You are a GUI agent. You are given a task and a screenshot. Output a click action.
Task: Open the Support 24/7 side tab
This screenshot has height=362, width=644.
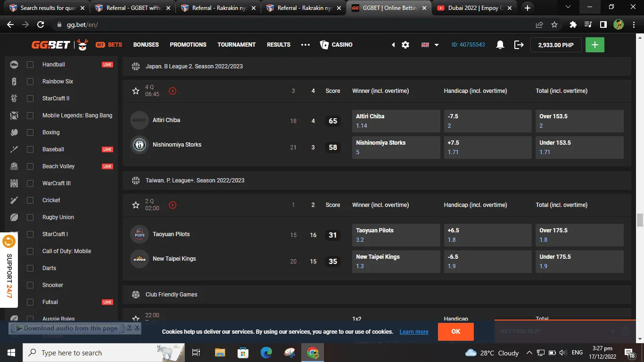[x=8, y=270]
